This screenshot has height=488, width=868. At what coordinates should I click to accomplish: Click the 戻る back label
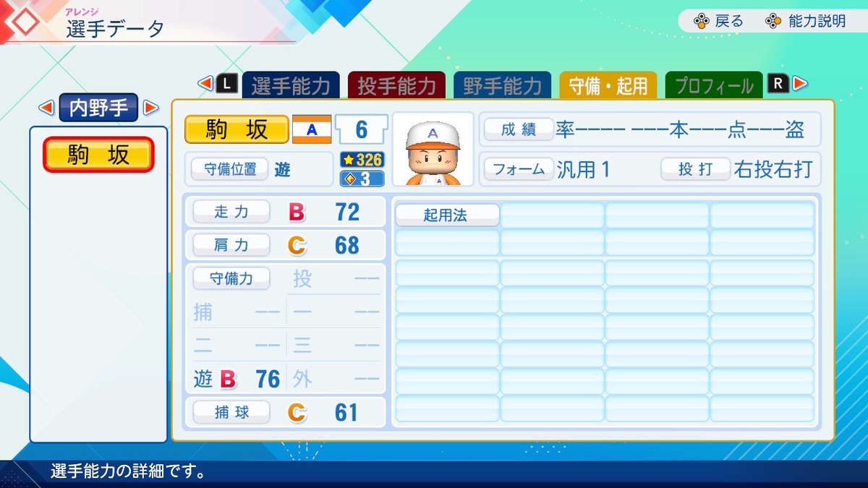click(729, 21)
